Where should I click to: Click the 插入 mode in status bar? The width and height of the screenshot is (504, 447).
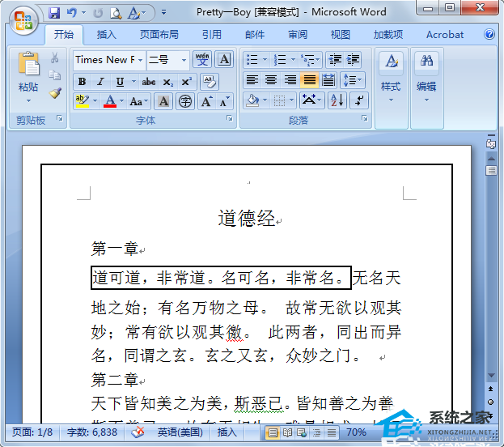click(227, 432)
